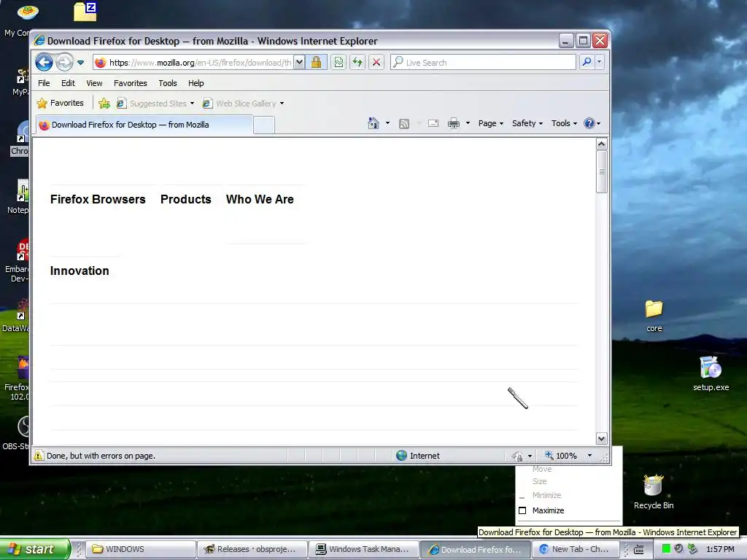This screenshot has height=560, width=747.
Task: Switch to WINDOWS folder taskbar button
Action: (142, 549)
